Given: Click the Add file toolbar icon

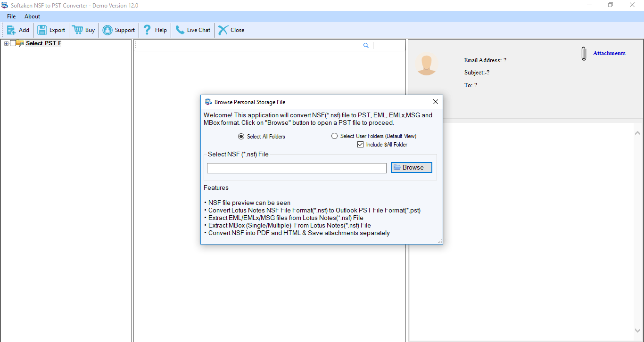Looking at the screenshot, I should (11, 30).
